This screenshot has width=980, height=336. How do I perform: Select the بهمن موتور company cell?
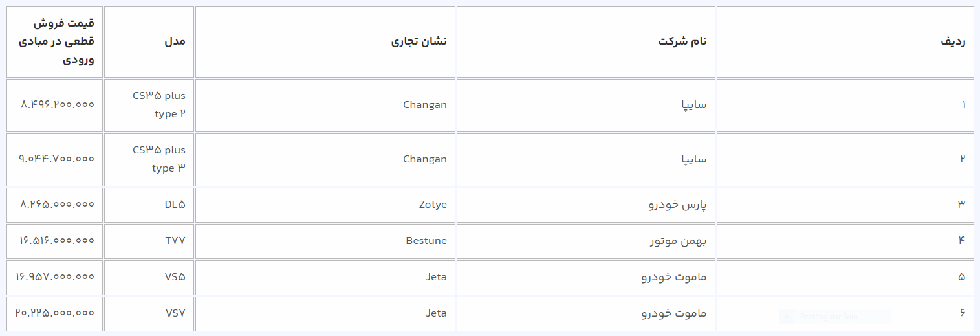click(x=678, y=241)
